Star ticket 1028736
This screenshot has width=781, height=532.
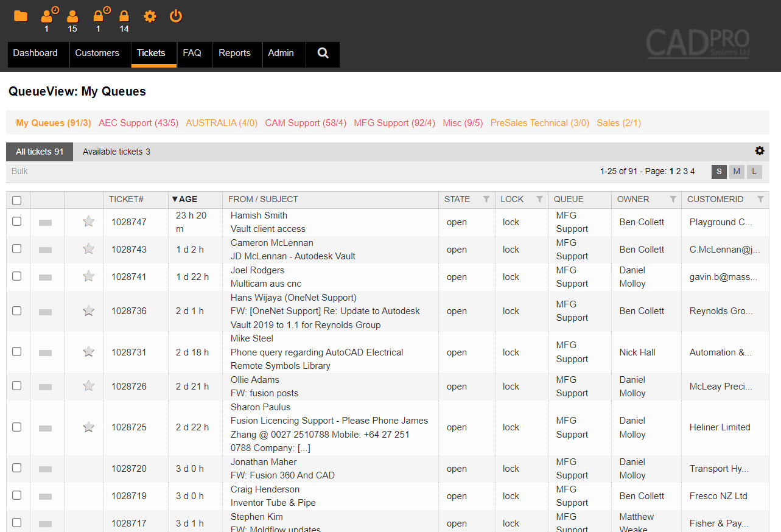pos(89,311)
